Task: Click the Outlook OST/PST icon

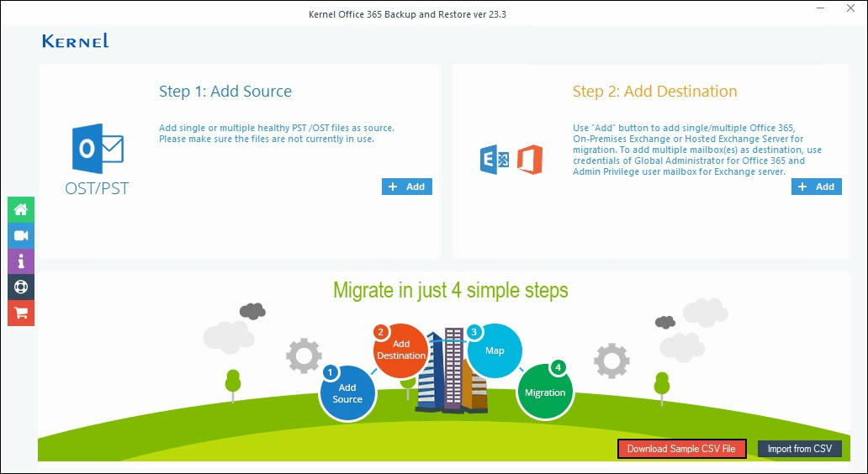Action: pos(98,149)
